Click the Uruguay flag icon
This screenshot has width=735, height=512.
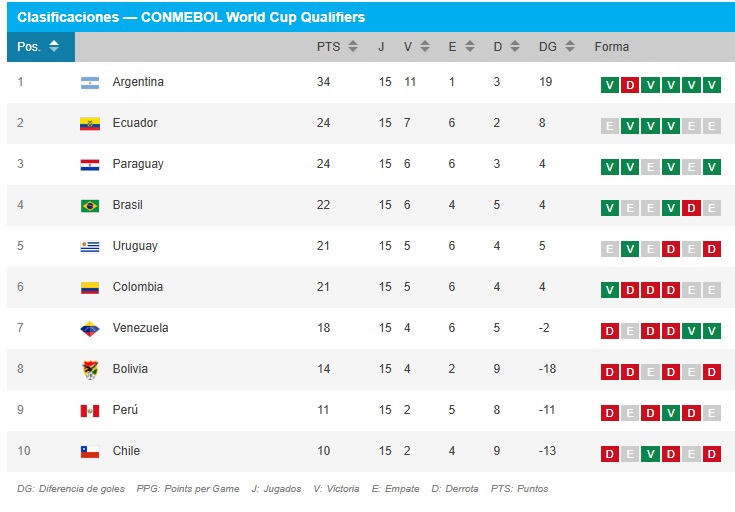tap(90, 247)
